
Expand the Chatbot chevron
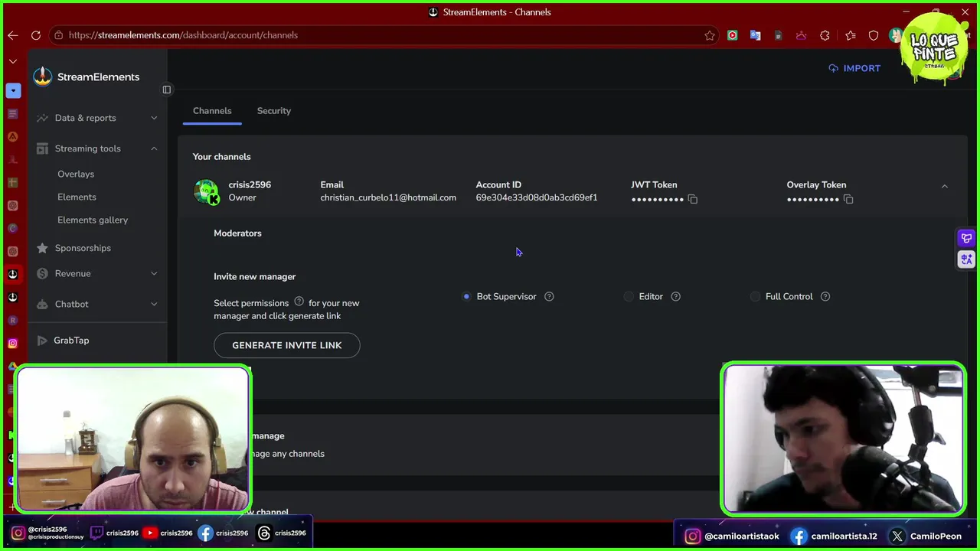(154, 304)
